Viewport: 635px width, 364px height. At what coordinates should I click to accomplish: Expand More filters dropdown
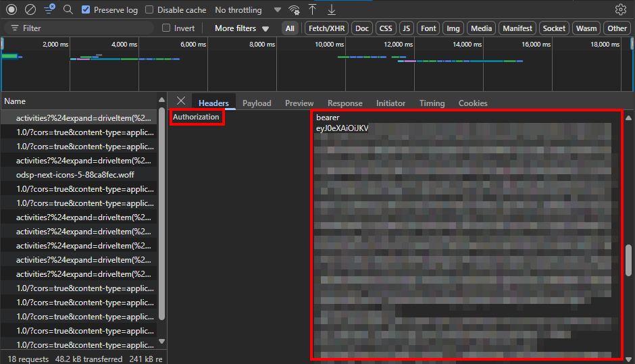point(242,28)
